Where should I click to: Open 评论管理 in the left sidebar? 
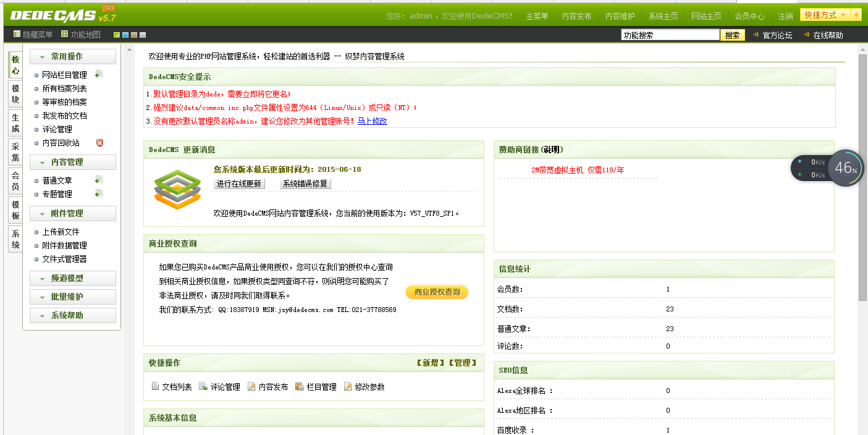point(57,129)
